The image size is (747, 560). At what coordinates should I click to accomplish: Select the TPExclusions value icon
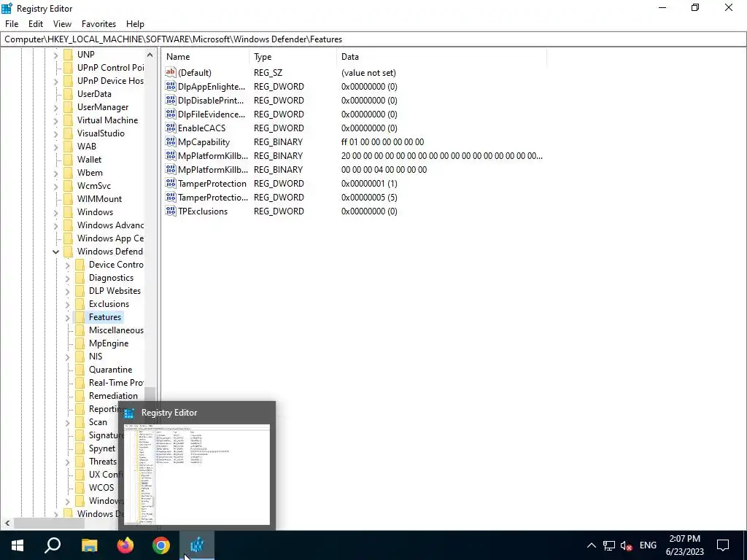[x=171, y=211]
